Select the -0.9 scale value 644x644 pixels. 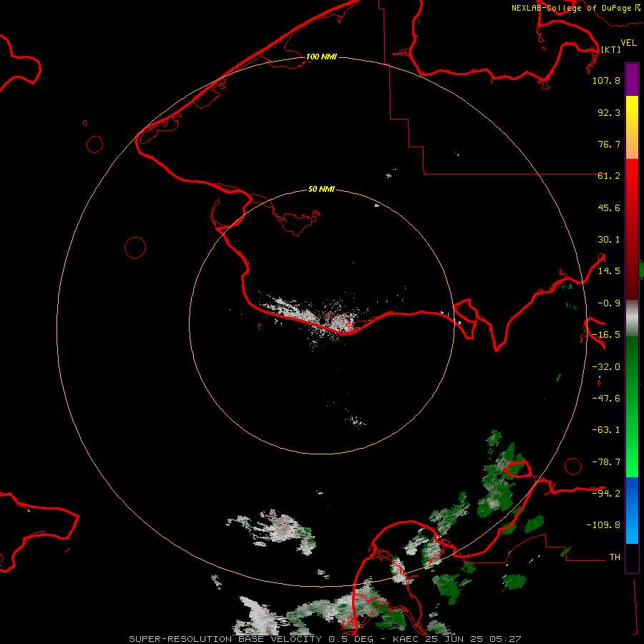pyautogui.click(x=609, y=303)
